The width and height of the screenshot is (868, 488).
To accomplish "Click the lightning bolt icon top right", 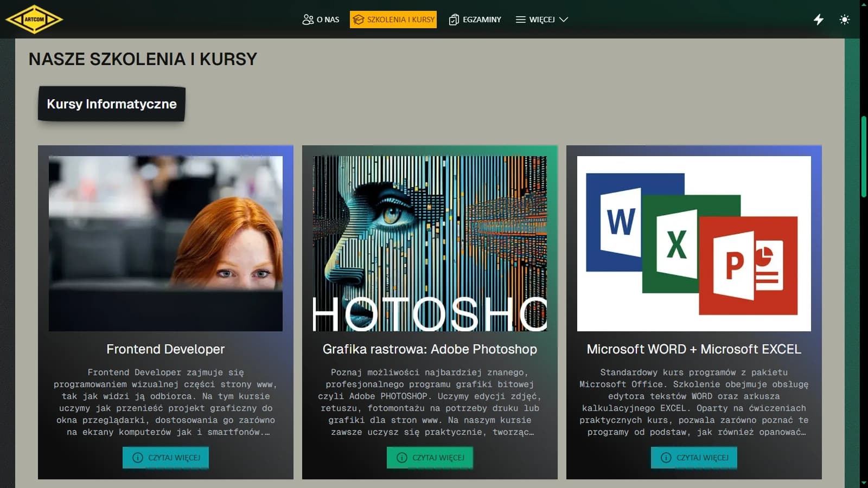I will coord(818,20).
